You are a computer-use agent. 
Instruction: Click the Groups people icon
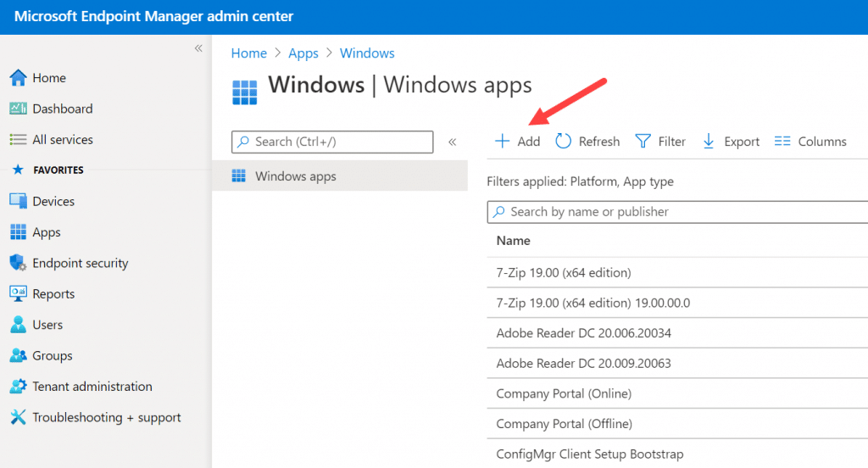coord(18,355)
